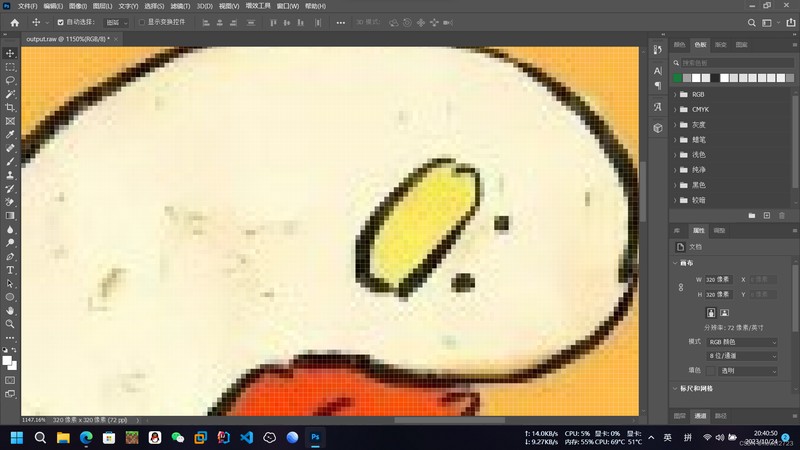Expand the 灰度 swatch folder
800x450 pixels.
pos(676,124)
